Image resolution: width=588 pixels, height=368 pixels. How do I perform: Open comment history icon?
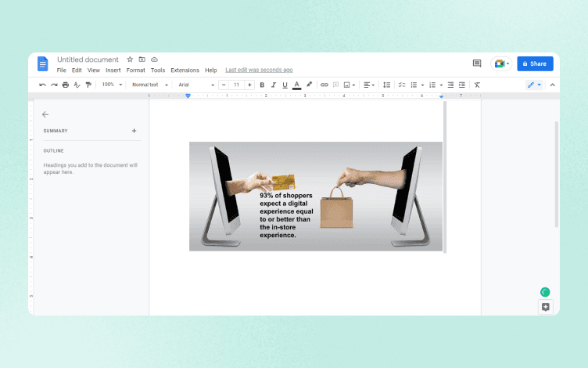point(477,63)
